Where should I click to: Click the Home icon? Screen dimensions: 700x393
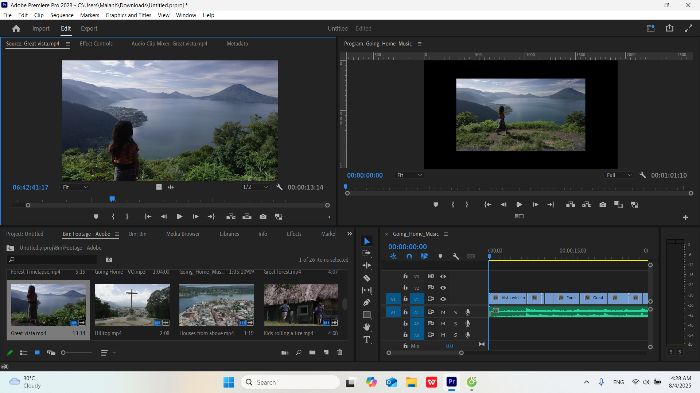click(16, 29)
